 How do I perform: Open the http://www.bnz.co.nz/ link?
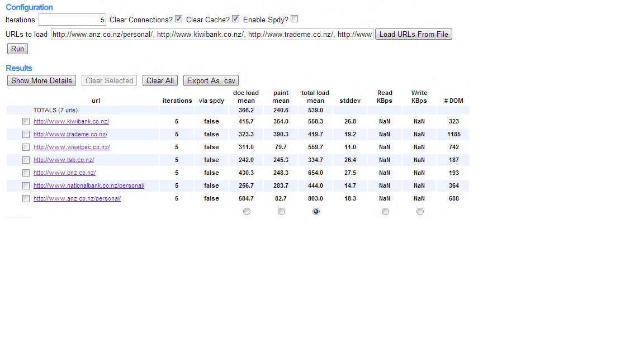click(x=64, y=173)
